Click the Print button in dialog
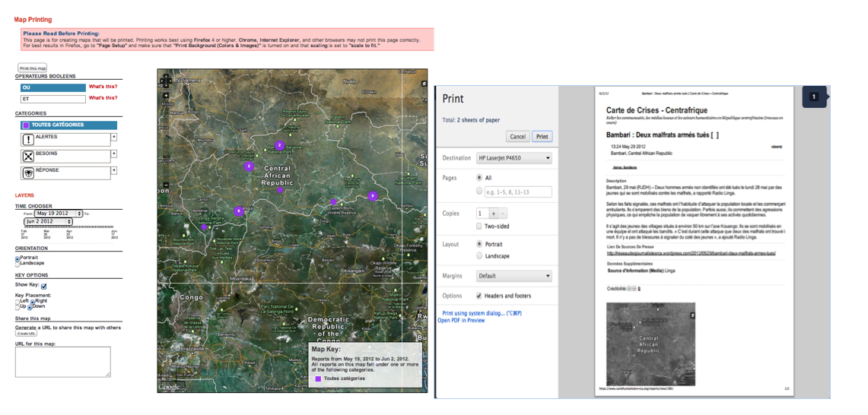This screenshot has height=415, width=868. click(x=542, y=137)
